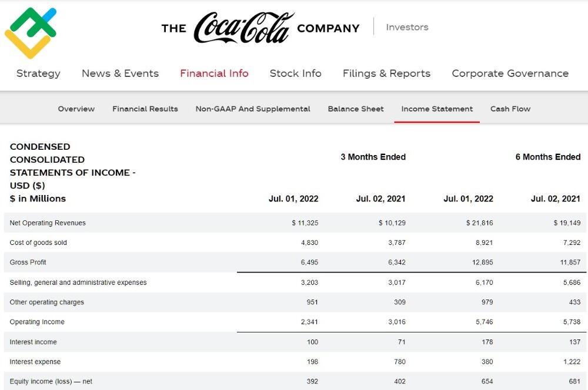Switch to Financial Results tab
The height and width of the screenshot is (390, 588).
pyautogui.click(x=145, y=109)
